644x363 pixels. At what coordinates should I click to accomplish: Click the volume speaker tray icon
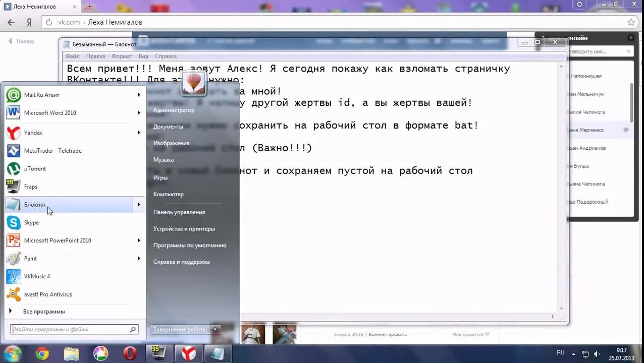(x=597, y=354)
